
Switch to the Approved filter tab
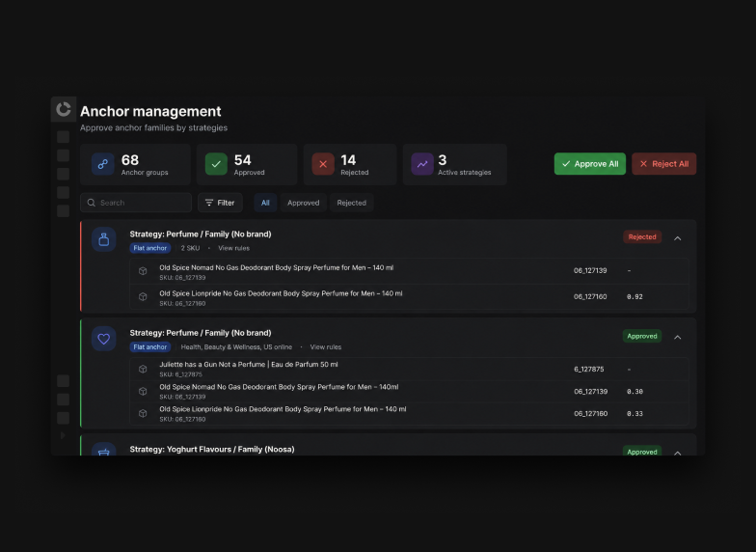coord(303,203)
